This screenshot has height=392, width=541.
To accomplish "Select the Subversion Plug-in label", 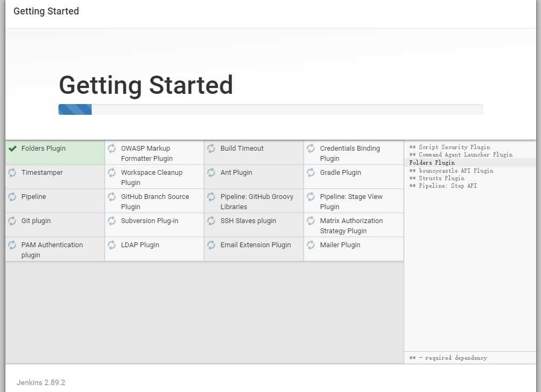I will point(150,221).
